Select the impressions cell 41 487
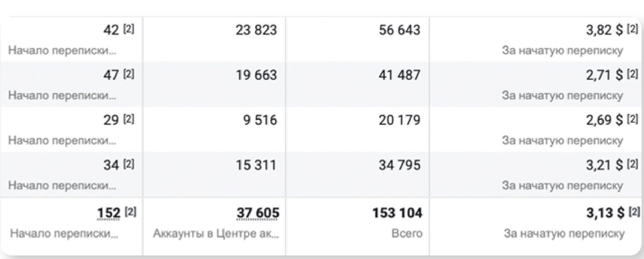 click(x=399, y=75)
